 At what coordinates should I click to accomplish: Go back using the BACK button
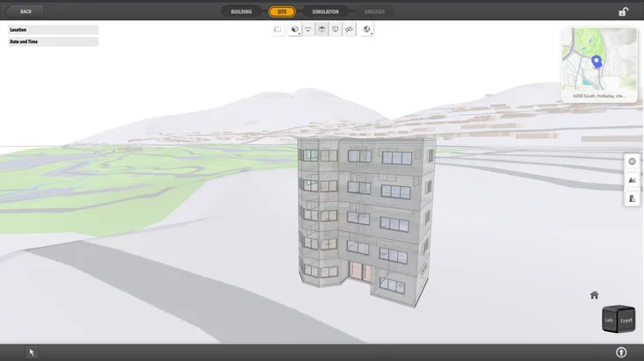[x=24, y=11]
